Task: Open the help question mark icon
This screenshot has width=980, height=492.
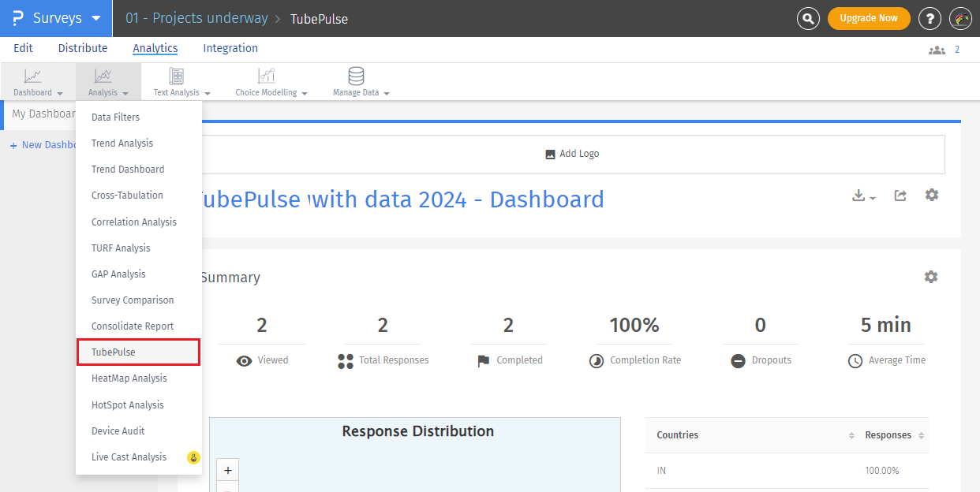Action: pyautogui.click(x=930, y=18)
